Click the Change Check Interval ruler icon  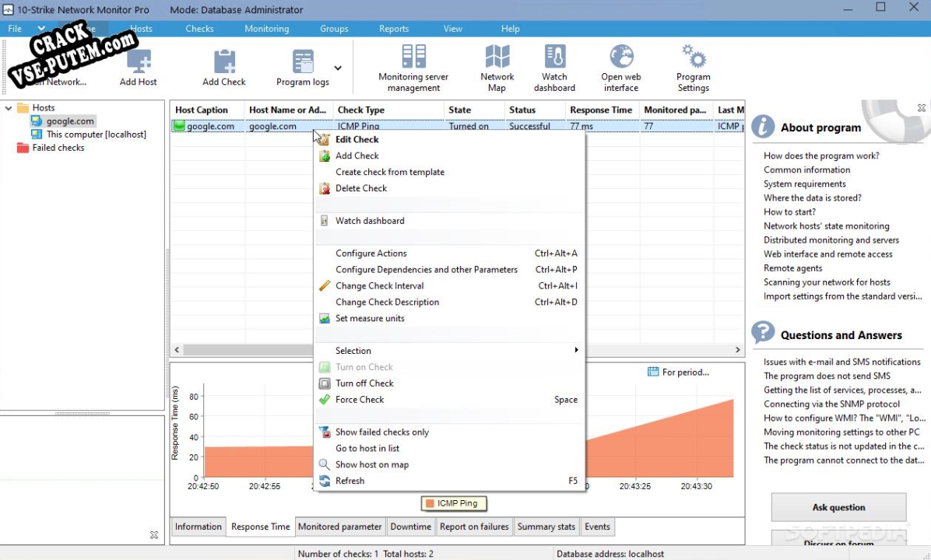click(x=324, y=286)
